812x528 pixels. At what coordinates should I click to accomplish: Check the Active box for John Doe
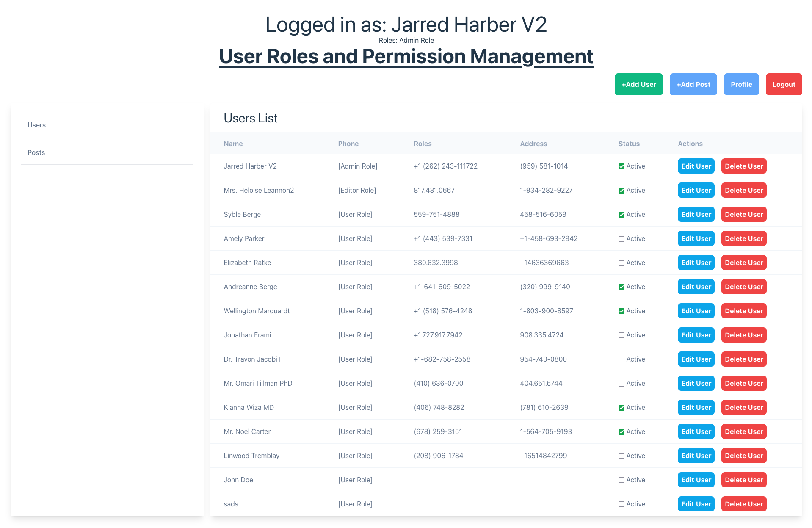(x=621, y=480)
